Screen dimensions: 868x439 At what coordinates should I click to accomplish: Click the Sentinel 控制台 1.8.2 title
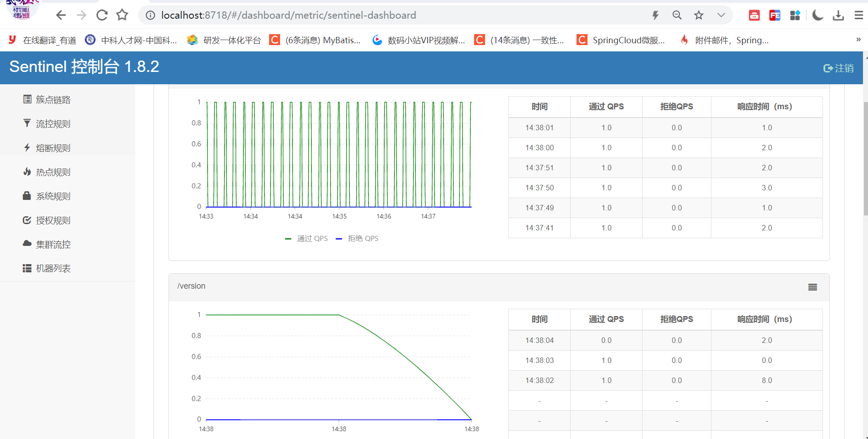point(84,66)
